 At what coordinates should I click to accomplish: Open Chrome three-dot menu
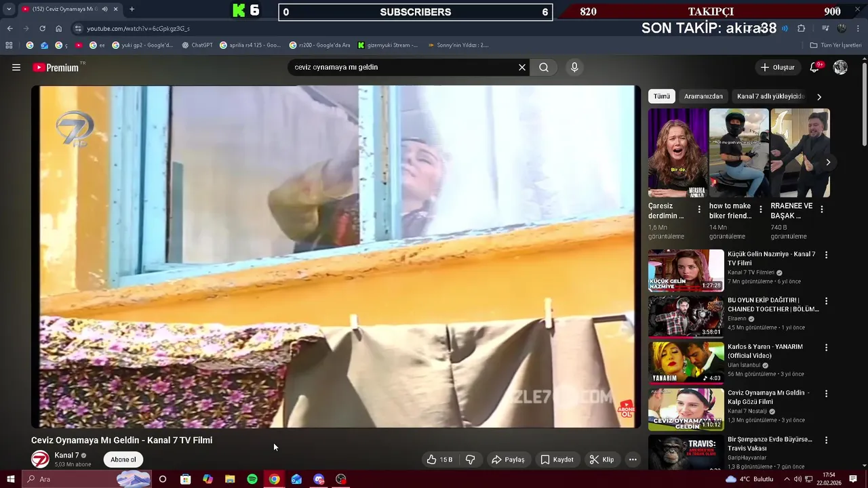859,28
